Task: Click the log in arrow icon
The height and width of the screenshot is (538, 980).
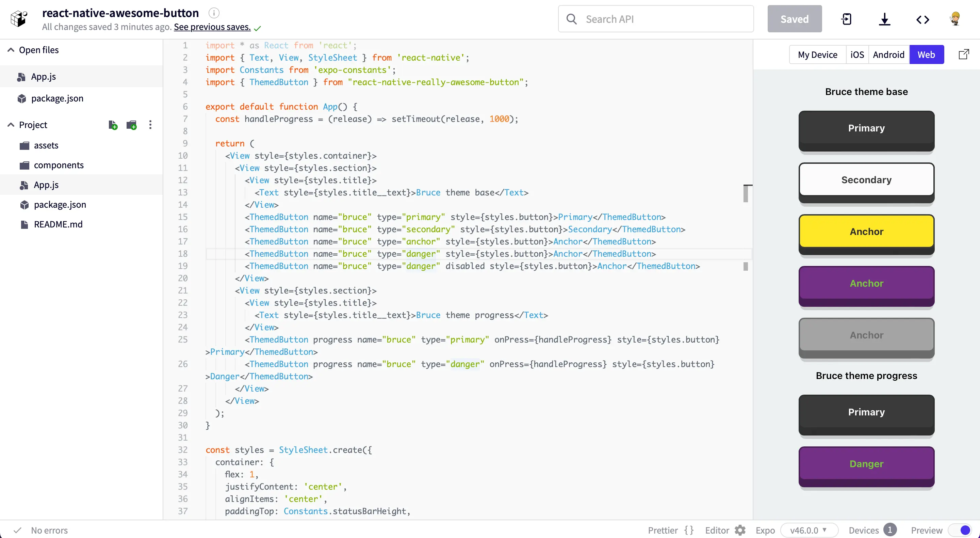Action: (x=847, y=19)
